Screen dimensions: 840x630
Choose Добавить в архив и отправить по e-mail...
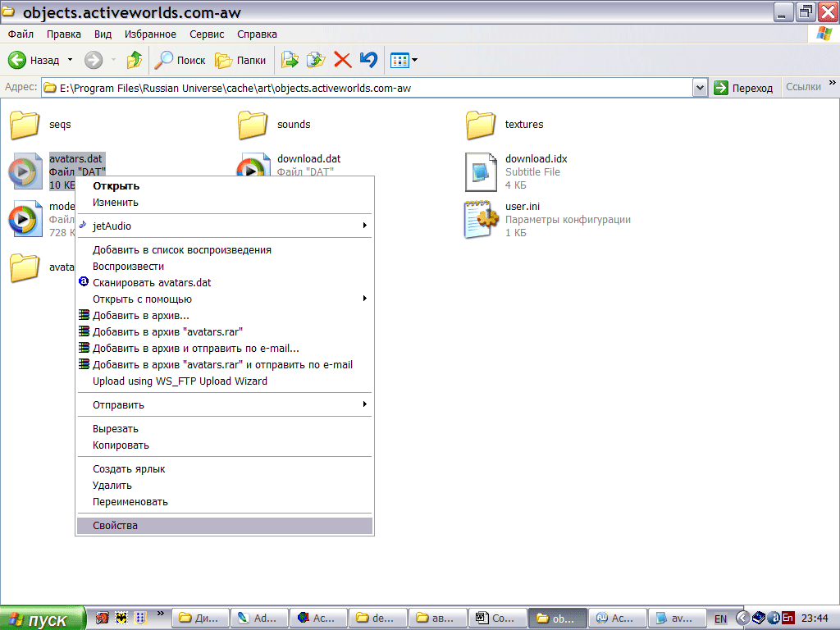click(225, 348)
